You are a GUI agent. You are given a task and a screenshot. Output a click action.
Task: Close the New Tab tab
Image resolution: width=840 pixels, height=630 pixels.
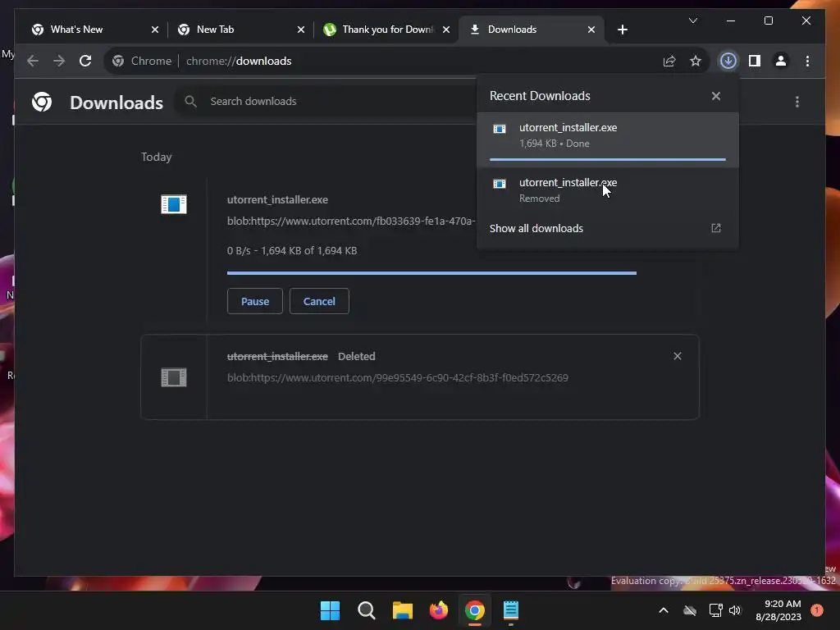click(301, 30)
